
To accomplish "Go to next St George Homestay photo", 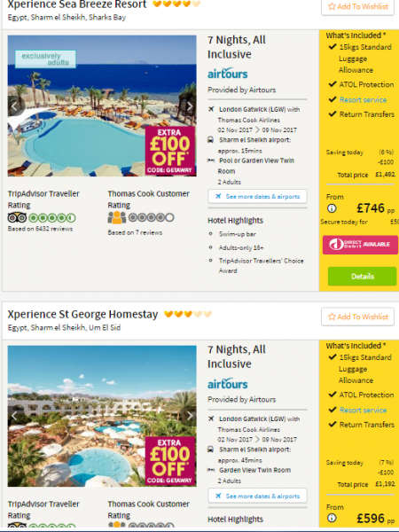I will 190,416.
